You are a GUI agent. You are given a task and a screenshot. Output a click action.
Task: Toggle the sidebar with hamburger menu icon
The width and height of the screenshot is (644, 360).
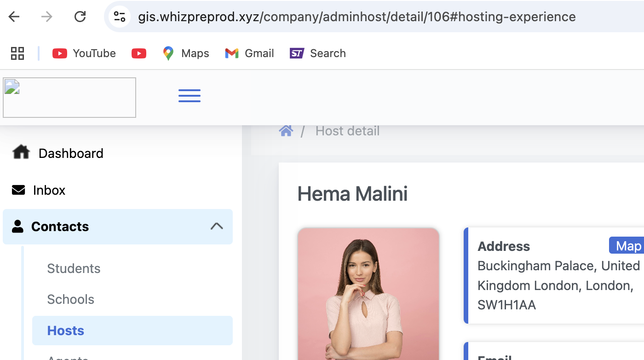pos(190,96)
